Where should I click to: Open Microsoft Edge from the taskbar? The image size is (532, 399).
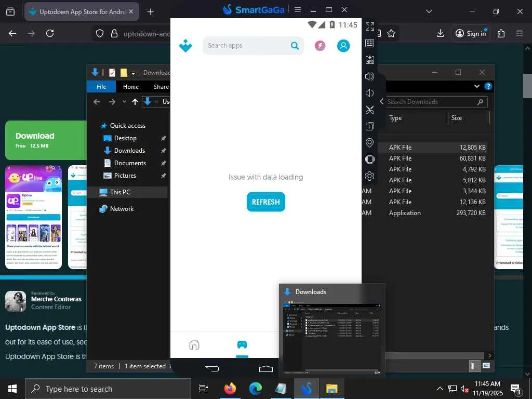coord(256,389)
